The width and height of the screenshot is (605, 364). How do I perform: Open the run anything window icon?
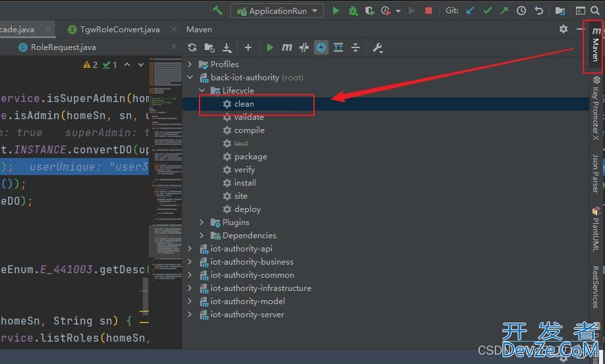[580, 11]
